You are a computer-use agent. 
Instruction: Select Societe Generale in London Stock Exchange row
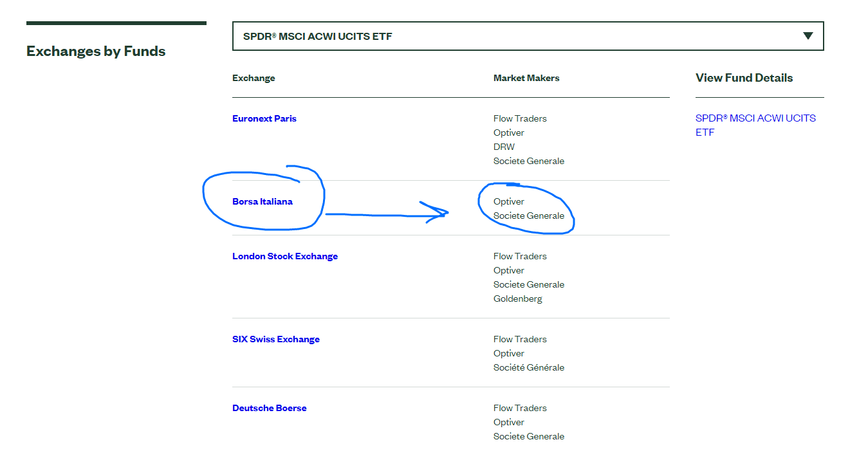pos(529,284)
